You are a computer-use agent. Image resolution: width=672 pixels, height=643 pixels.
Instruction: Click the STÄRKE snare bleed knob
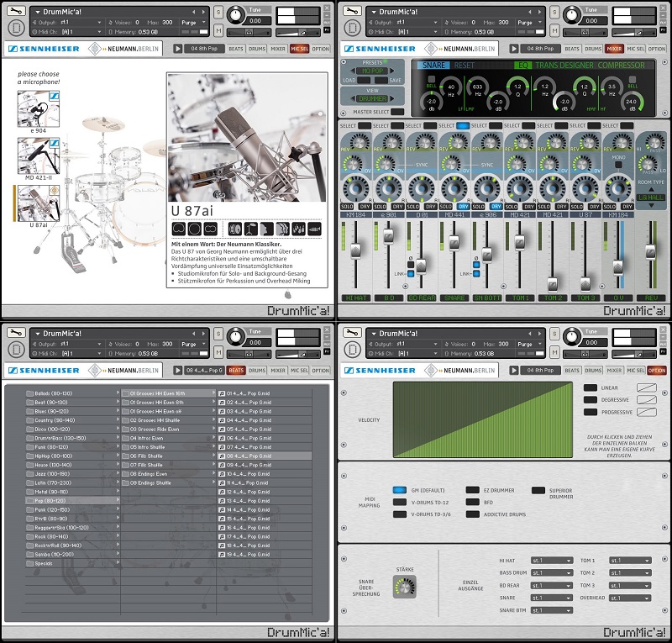(x=405, y=586)
